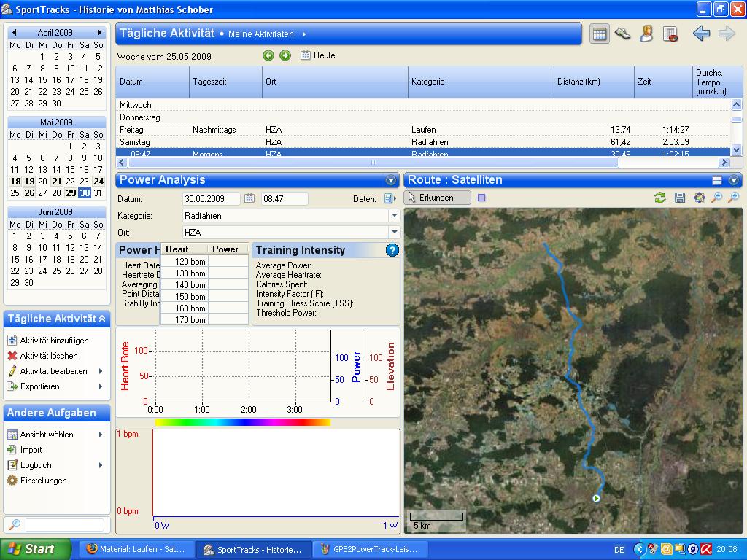Click the Erkunden map button
Image resolution: width=747 pixels, height=560 pixels.
point(437,198)
